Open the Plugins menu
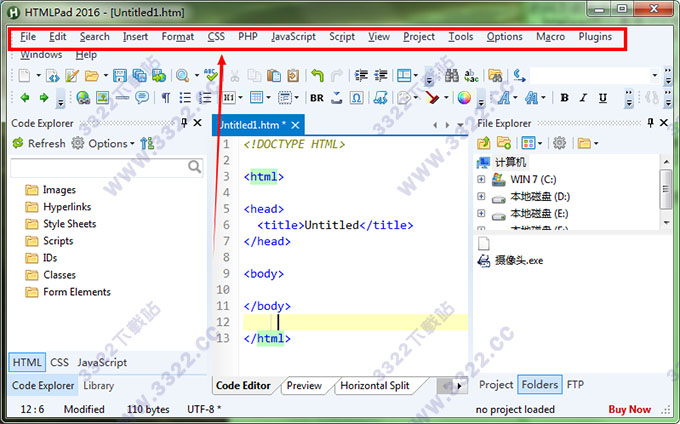 (x=595, y=37)
